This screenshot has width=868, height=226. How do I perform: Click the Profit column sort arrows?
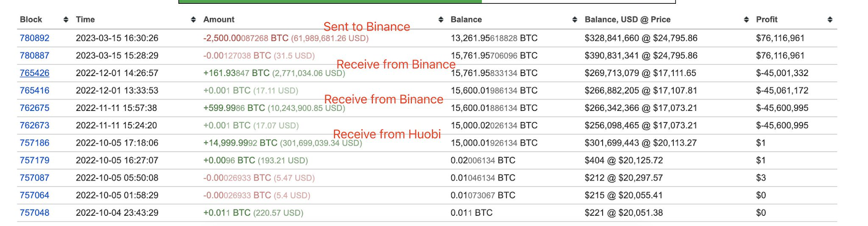coord(830,20)
